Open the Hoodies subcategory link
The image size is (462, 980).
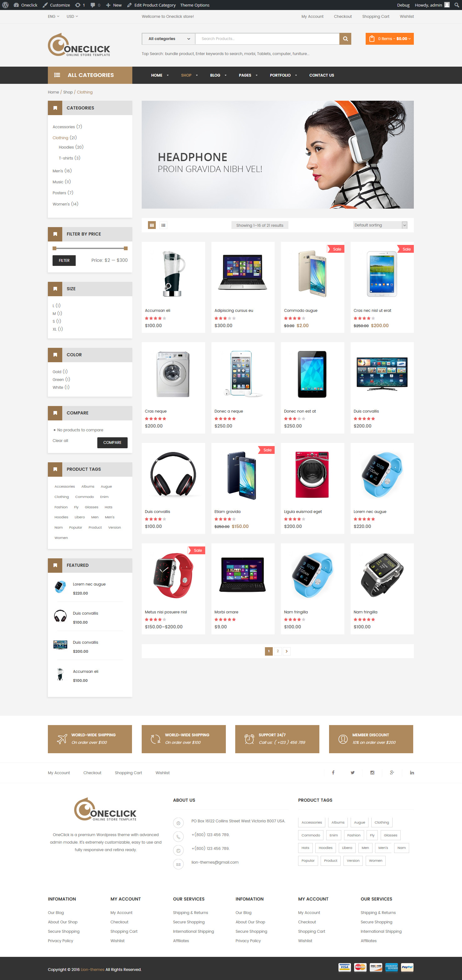point(66,147)
